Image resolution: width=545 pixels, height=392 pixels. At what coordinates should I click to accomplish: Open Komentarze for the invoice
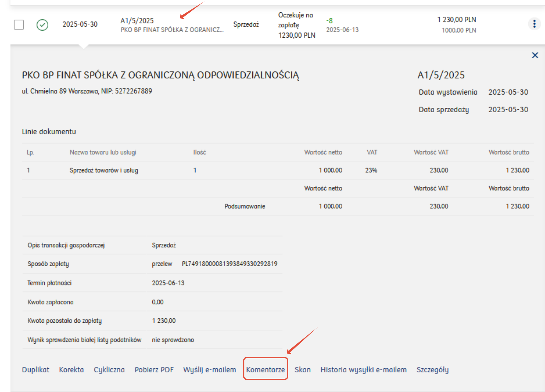(266, 370)
